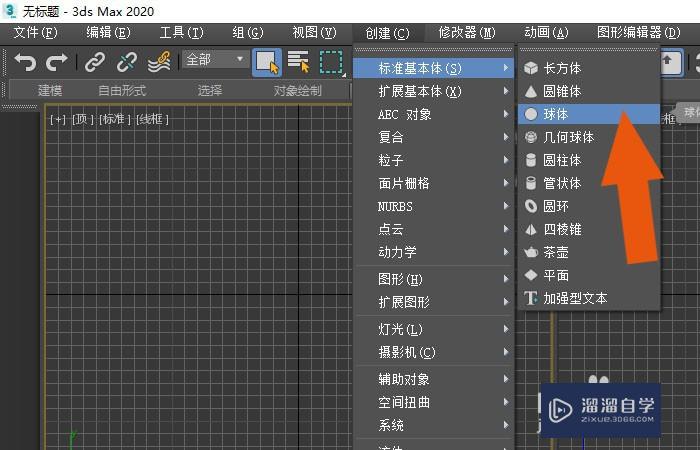Viewport: 700px width, 450px height.
Task: Open the 文件(F) menu
Action: 36,33
